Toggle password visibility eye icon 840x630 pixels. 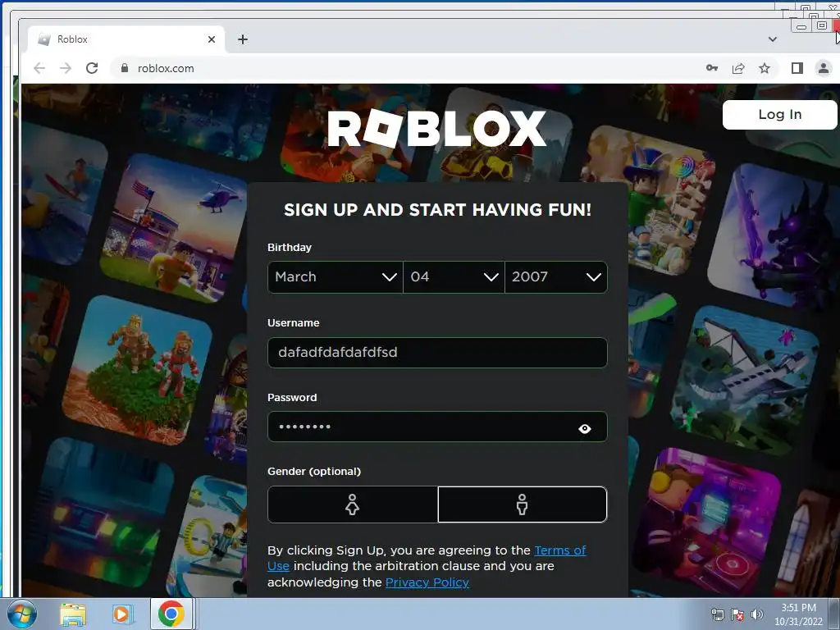[584, 428]
